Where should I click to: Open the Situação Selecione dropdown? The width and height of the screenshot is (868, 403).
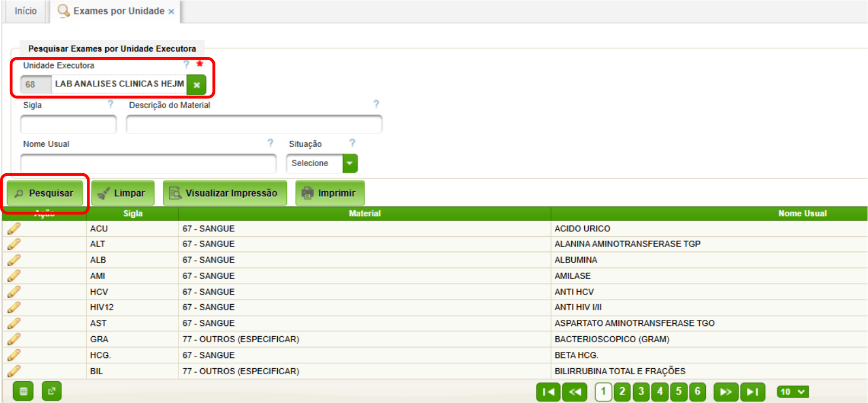click(350, 163)
